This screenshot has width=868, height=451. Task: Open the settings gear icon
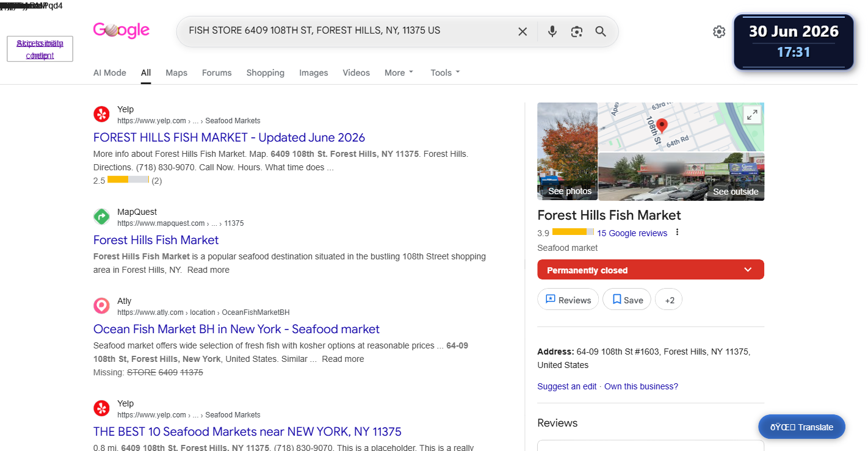[719, 32]
